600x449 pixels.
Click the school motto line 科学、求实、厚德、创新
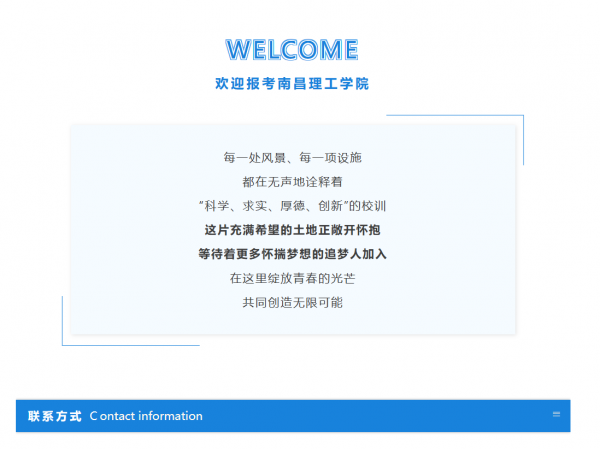[293, 206]
